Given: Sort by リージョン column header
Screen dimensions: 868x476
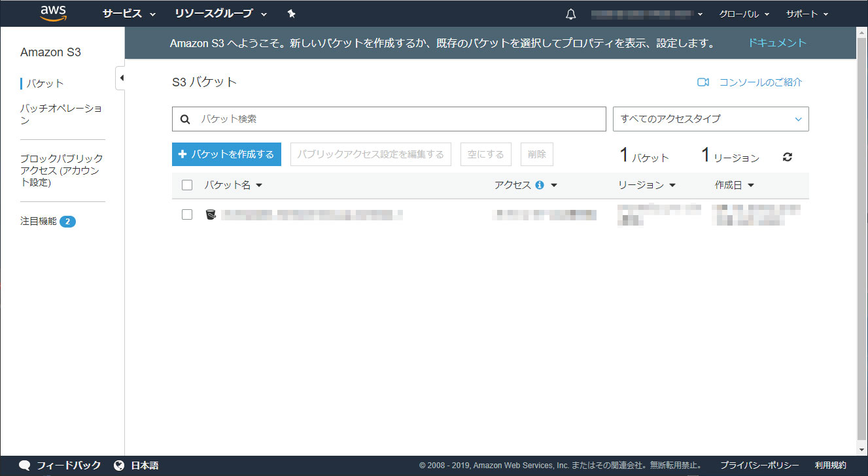Looking at the screenshot, I should click(x=647, y=185).
